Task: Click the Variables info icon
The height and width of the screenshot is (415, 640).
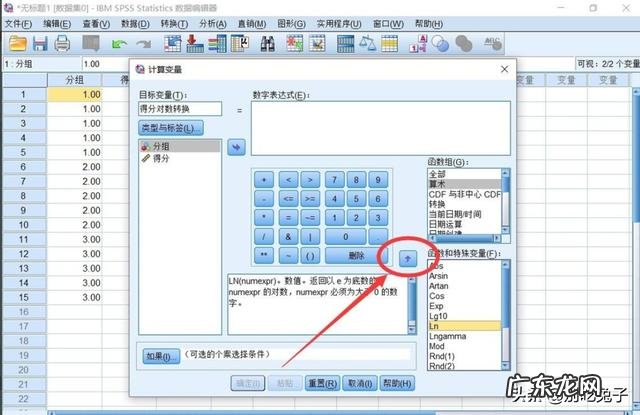Action: coord(217,44)
